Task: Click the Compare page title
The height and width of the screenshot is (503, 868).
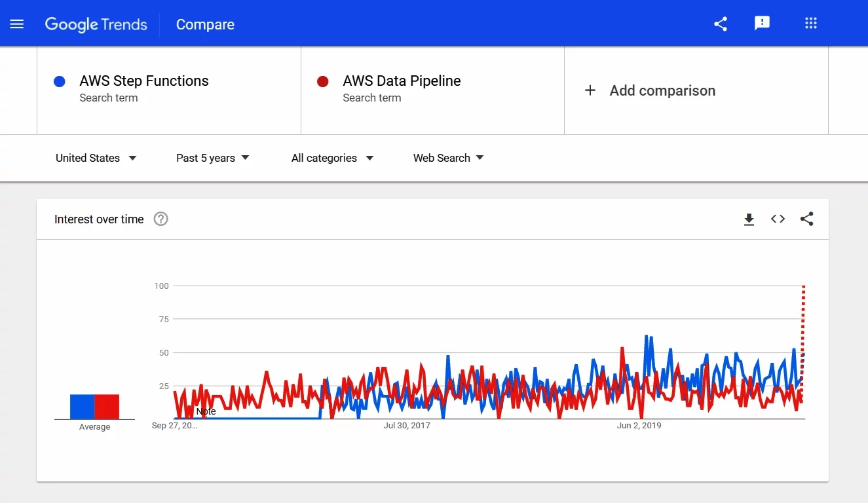Action: click(205, 25)
